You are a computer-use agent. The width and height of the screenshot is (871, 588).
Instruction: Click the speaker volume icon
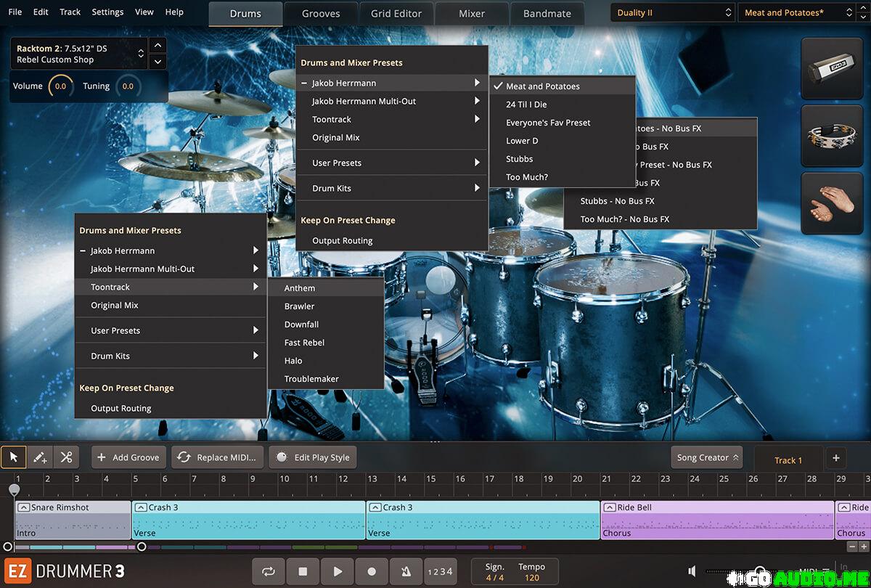pos(693,571)
